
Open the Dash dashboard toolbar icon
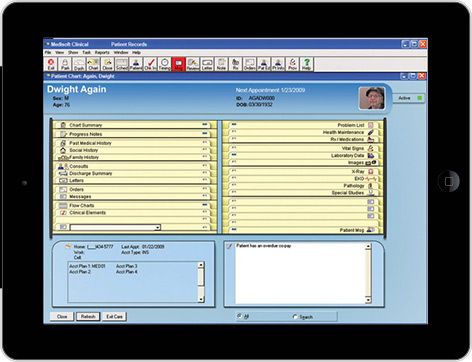click(x=79, y=64)
